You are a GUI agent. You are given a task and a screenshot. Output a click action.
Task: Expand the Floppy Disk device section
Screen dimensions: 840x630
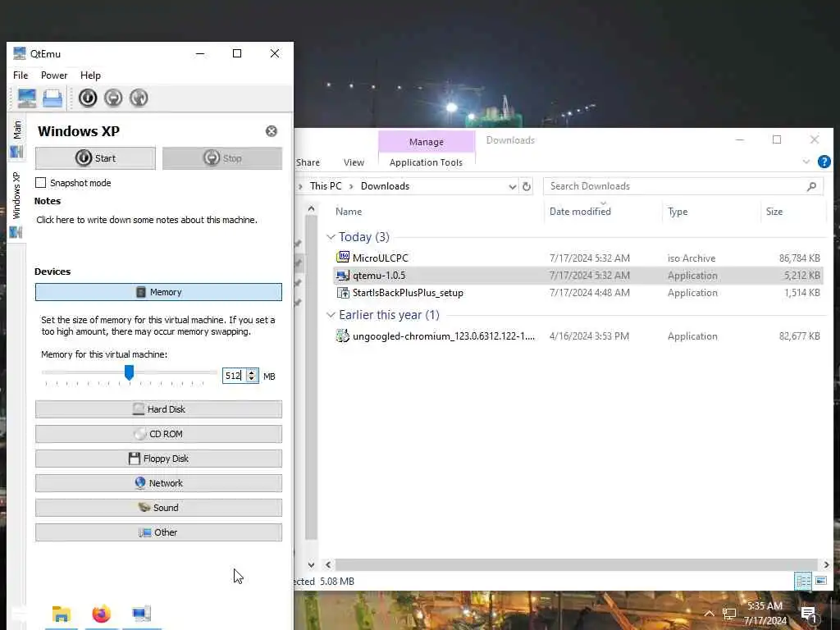point(158,459)
